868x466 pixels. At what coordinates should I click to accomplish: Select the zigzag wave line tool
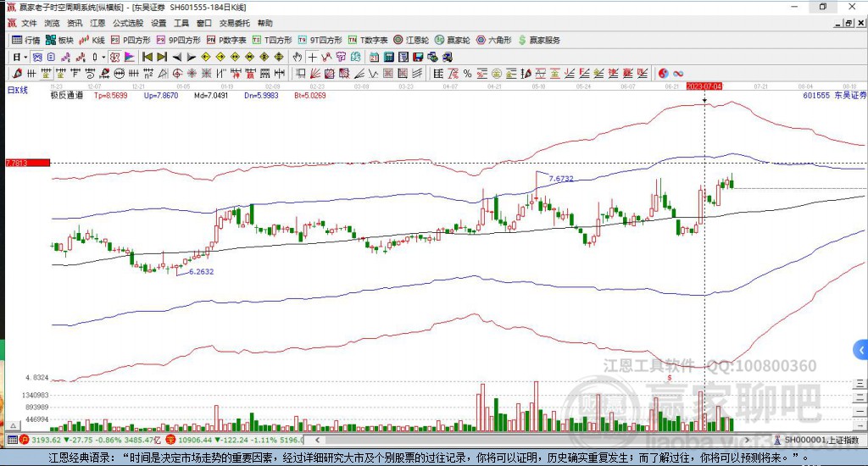373,74
